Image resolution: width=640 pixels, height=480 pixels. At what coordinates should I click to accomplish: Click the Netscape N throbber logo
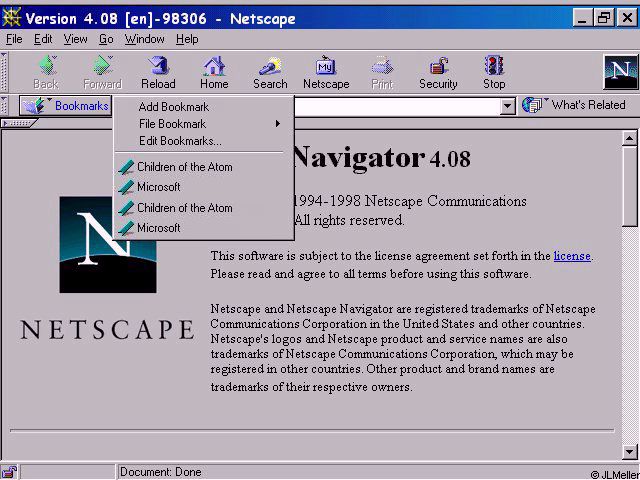click(x=620, y=72)
